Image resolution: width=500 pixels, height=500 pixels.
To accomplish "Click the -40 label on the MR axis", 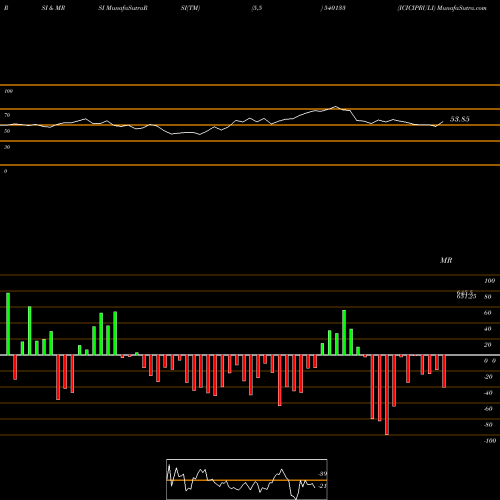I will 488,393.
